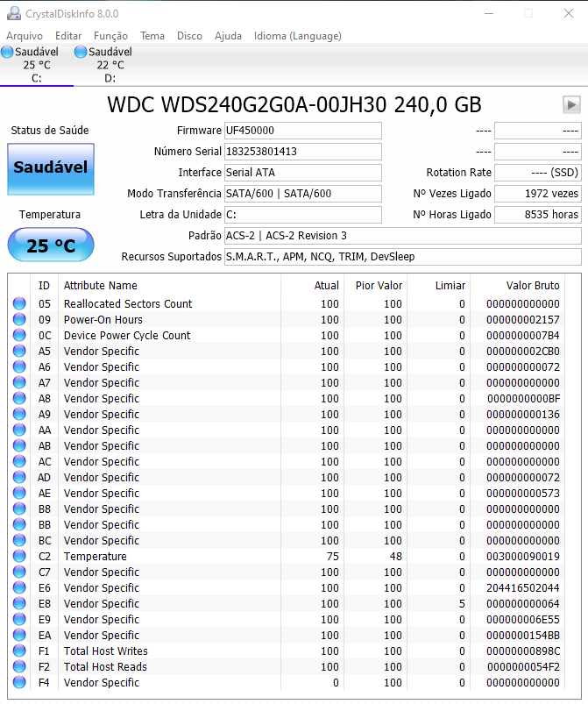Image resolution: width=588 pixels, height=704 pixels.
Task: Click the Padrão field ACS-2 Revision 3
Action: pyautogui.click(x=402, y=236)
